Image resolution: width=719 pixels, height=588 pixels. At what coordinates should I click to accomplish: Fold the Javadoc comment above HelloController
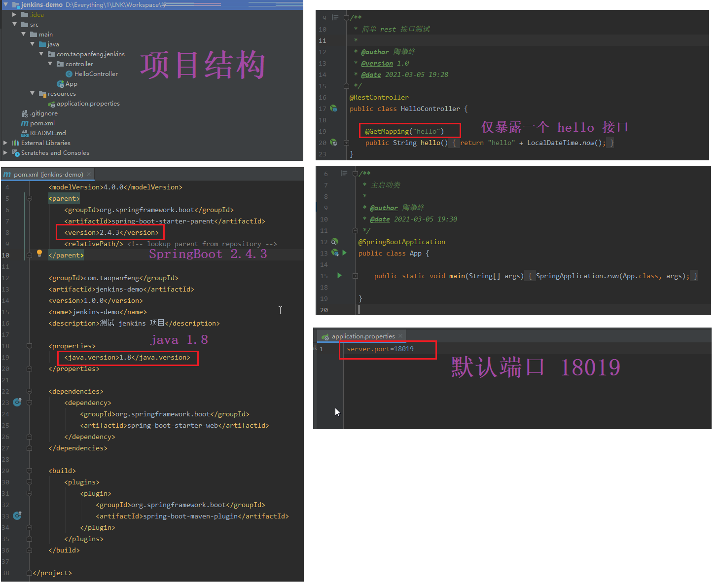point(346,17)
